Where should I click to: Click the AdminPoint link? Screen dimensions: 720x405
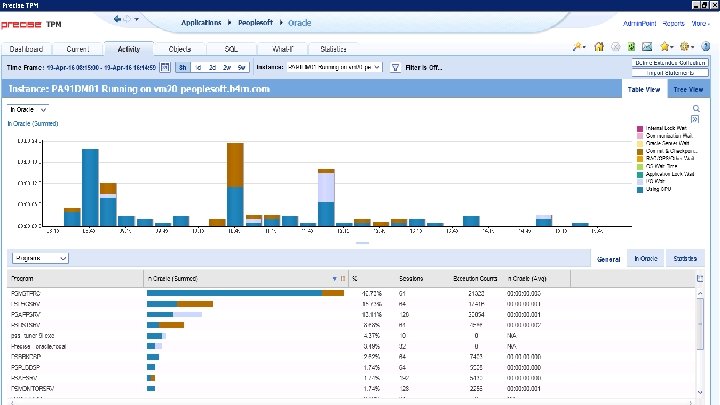(639, 23)
